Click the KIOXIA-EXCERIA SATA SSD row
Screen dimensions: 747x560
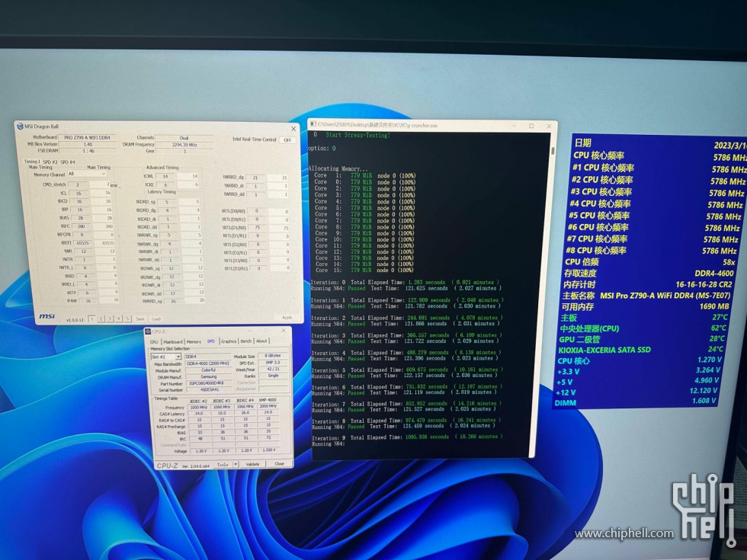[641, 350]
